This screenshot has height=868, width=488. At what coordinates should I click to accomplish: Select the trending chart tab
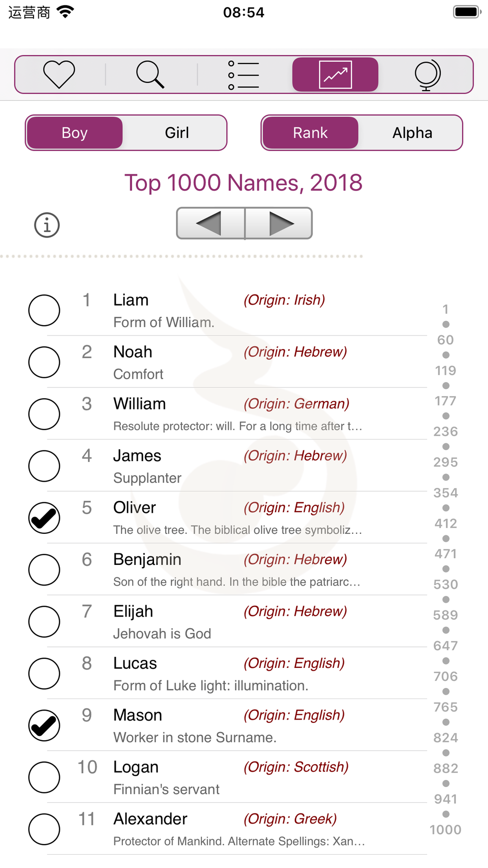335,75
